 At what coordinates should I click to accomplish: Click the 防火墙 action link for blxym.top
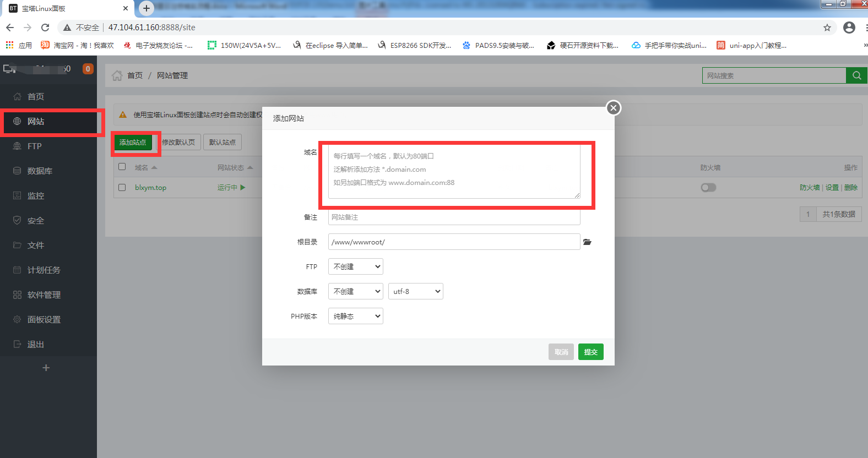click(x=810, y=188)
